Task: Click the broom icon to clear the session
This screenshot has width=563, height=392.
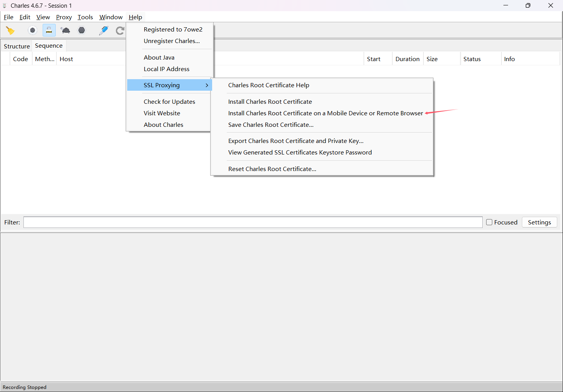Action: click(x=10, y=30)
